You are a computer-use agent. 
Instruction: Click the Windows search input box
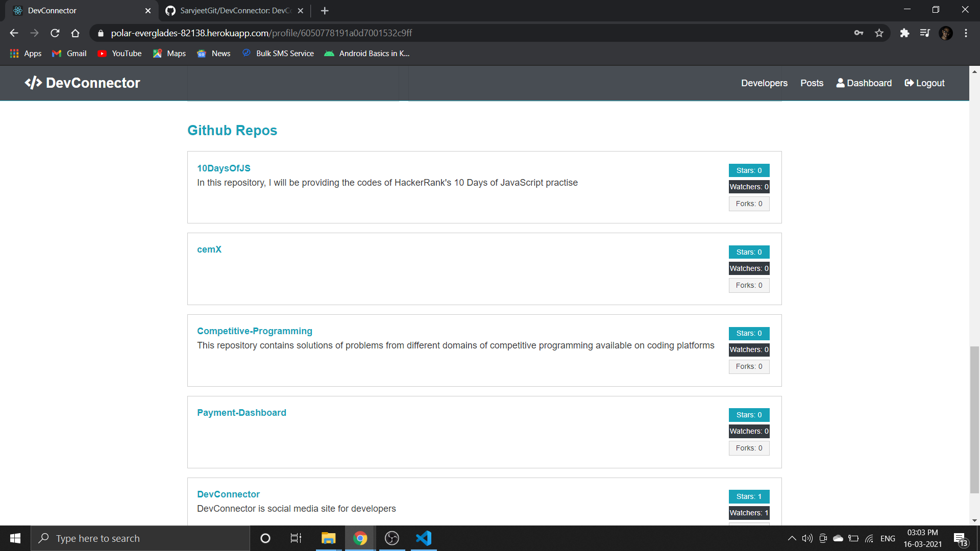[140, 538]
